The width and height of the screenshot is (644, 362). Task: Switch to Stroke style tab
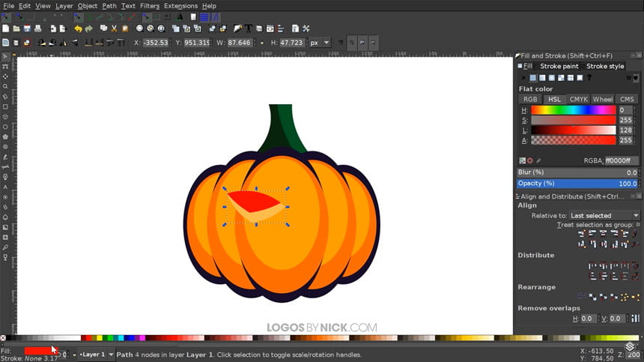click(x=605, y=66)
